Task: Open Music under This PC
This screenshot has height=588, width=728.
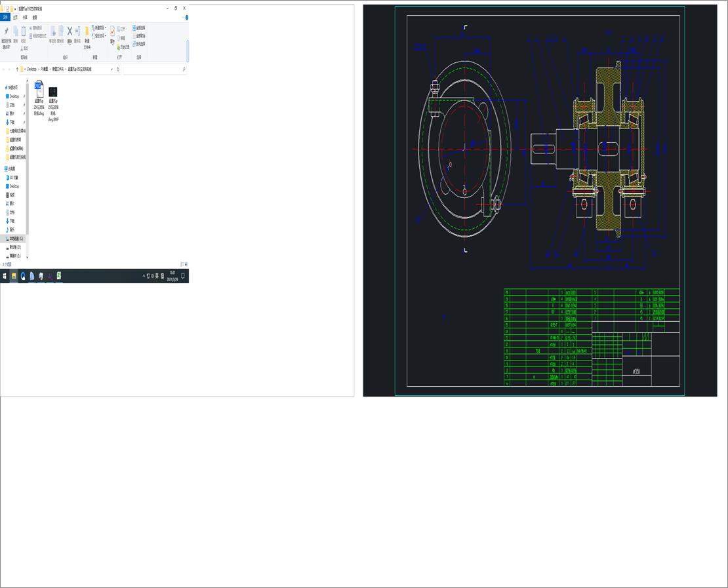Action: (10, 229)
